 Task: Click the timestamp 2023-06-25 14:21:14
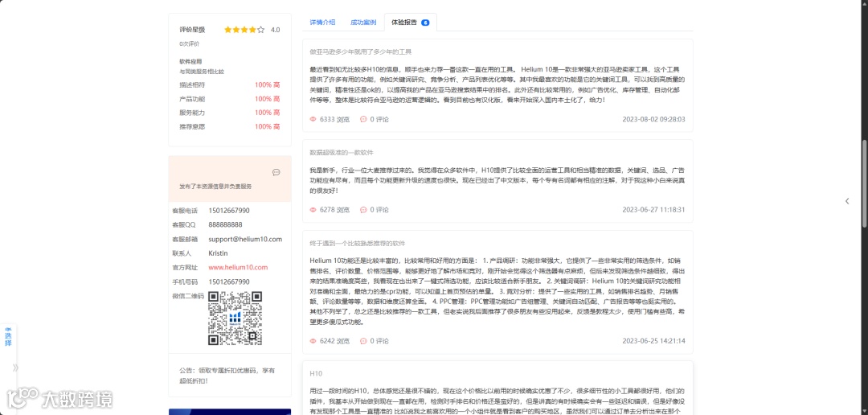coord(653,341)
